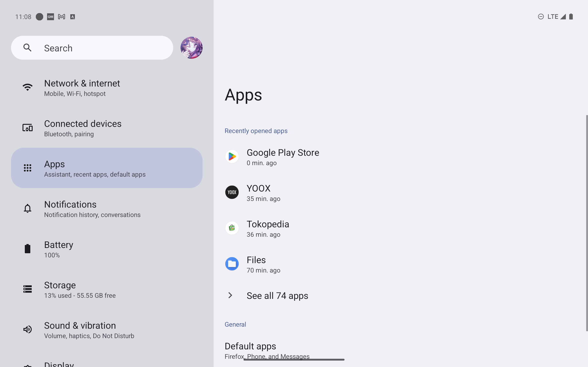Tap the Gmail notification icon in status bar
The image size is (588, 367).
[62, 17]
